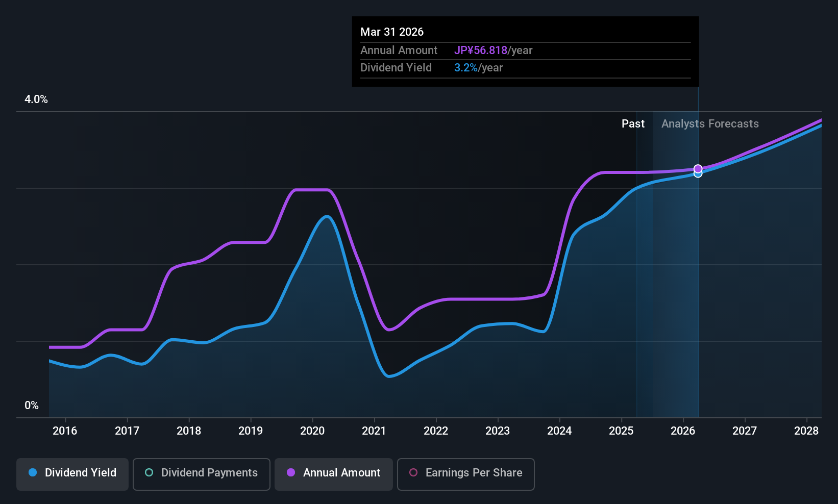Click the blue data point marker at 2026
This screenshot has height=504, width=838.
[x=698, y=174]
